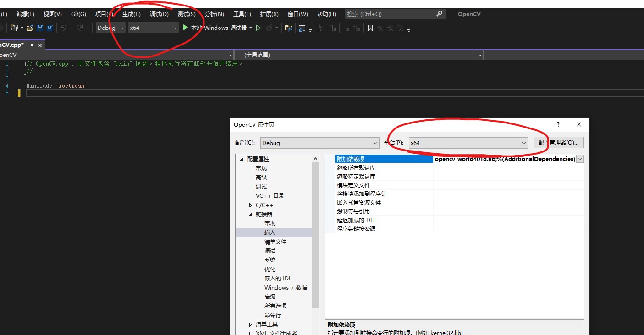644x335 pixels.
Task: Select 优化 under 链接器
Action: [270, 269]
